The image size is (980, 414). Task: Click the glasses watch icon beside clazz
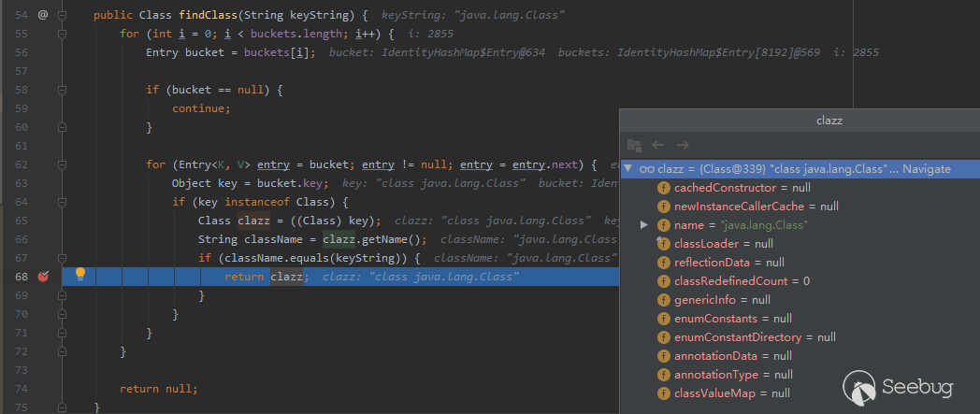click(647, 169)
